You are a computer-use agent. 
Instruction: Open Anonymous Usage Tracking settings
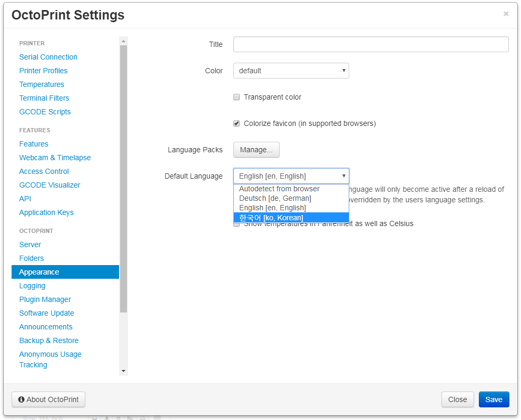coord(50,359)
